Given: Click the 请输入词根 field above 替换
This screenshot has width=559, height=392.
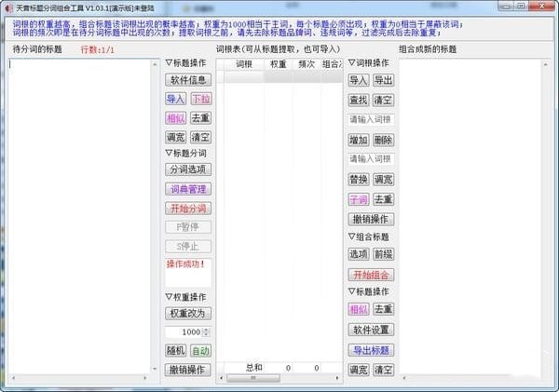Looking at the screenshot, I should pyautogui.click(x=371, y=159).
